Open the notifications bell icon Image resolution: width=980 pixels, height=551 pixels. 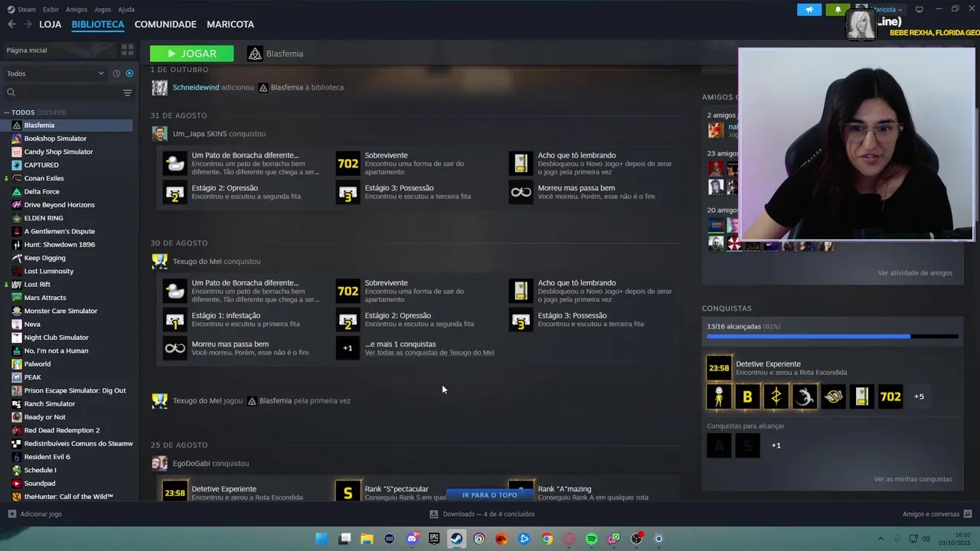click(x=838, y=10)
